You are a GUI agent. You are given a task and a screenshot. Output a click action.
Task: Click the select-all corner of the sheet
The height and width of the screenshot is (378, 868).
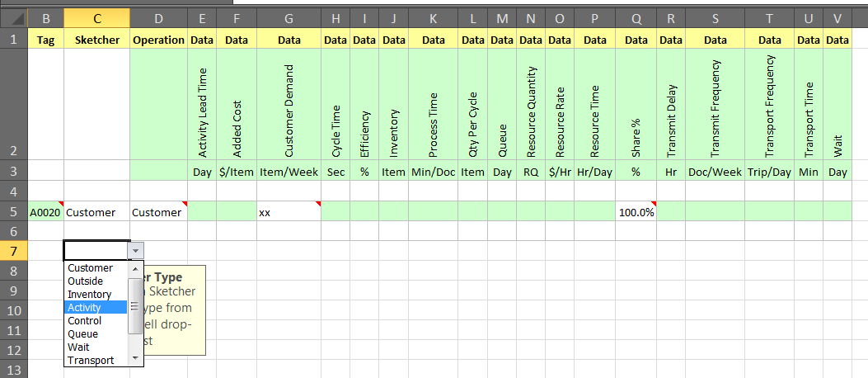(x=13, y=19)
